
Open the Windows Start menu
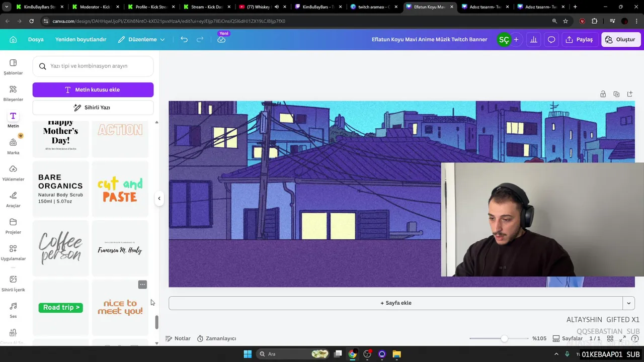pyautogui.click(x=248, y=354)
